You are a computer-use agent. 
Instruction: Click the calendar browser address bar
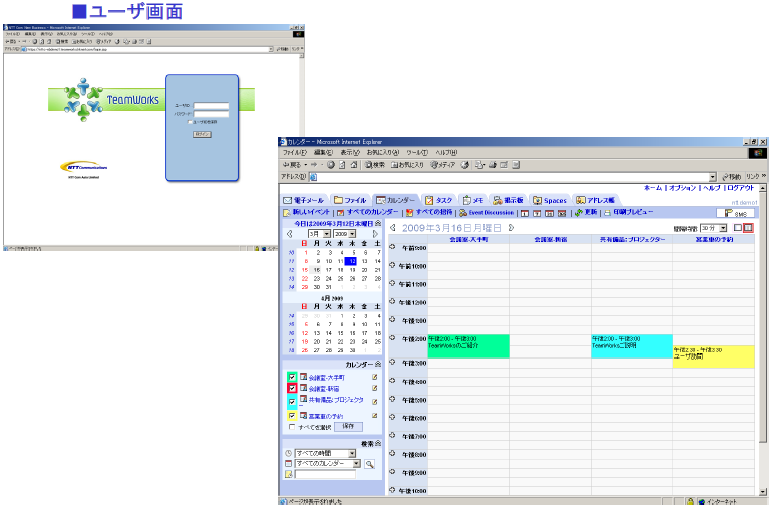point(512,177)
